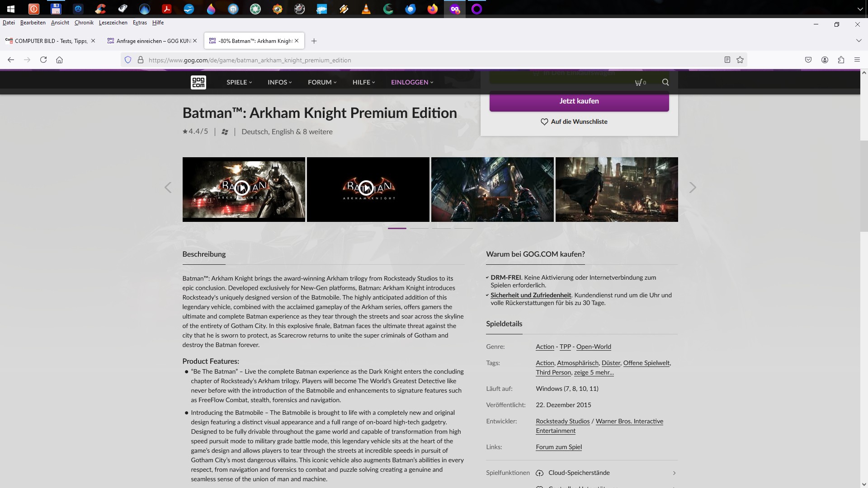Screen dimensions: 868x488
Task: Expand the SPIELE dropdown menu
Action: [239, 82]
